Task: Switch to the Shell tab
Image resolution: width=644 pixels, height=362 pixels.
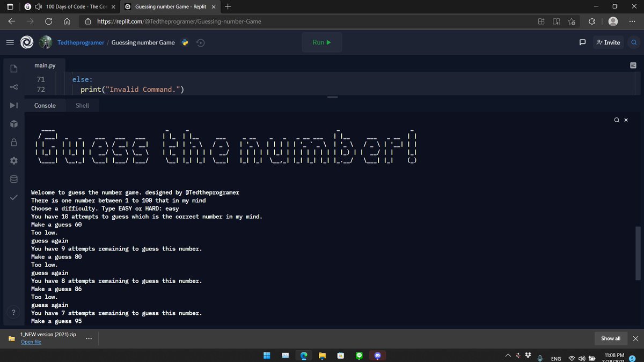Action: (82, 105)
